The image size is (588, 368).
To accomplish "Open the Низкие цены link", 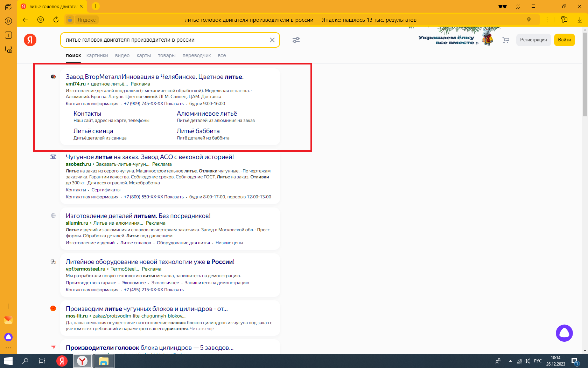I will [x=229, y=243].
